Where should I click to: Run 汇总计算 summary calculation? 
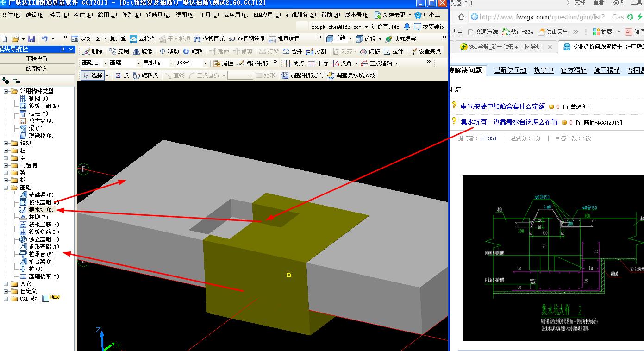pos(111,39)
